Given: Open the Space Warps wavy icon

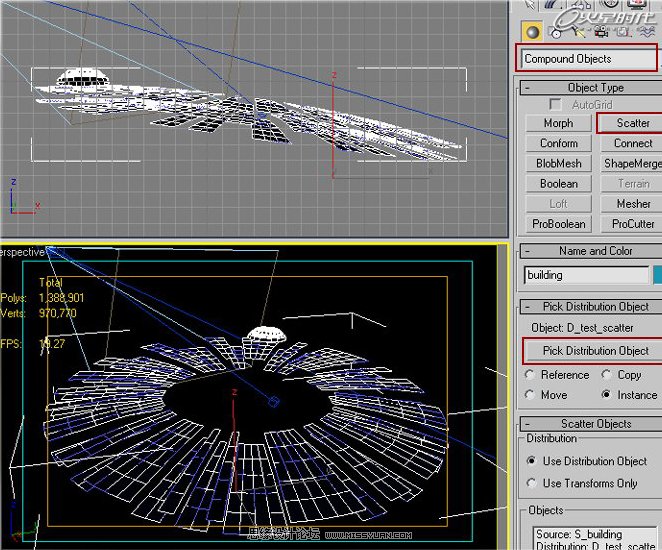Looking at the screenshot, I should coord(646,32).
